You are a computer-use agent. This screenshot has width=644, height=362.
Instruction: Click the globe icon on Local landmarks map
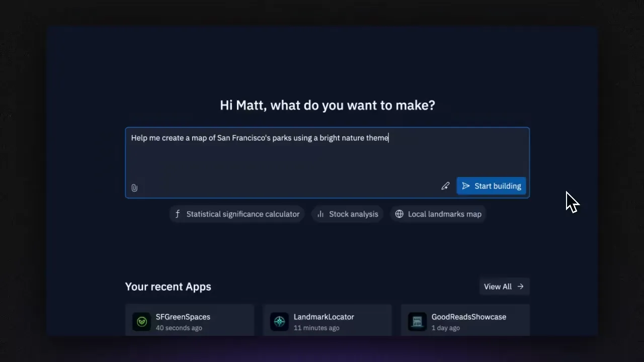[399, 214]
